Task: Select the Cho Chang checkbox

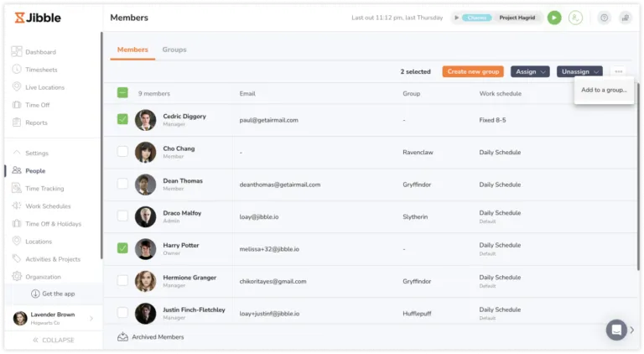Action: tap(122, 152)
